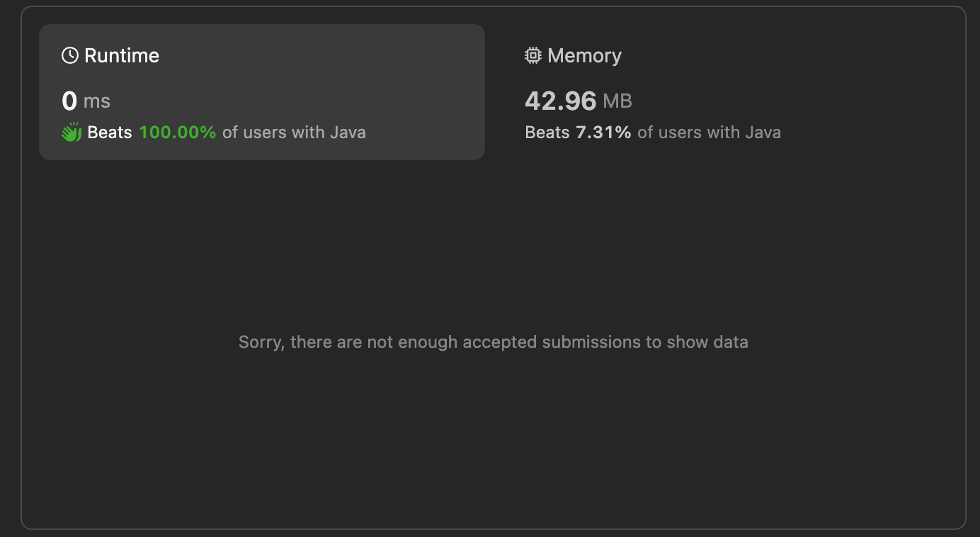Viewport: 980px width, 537px height.
Task: Click the Memory heading text
Action: pos(585,55)
